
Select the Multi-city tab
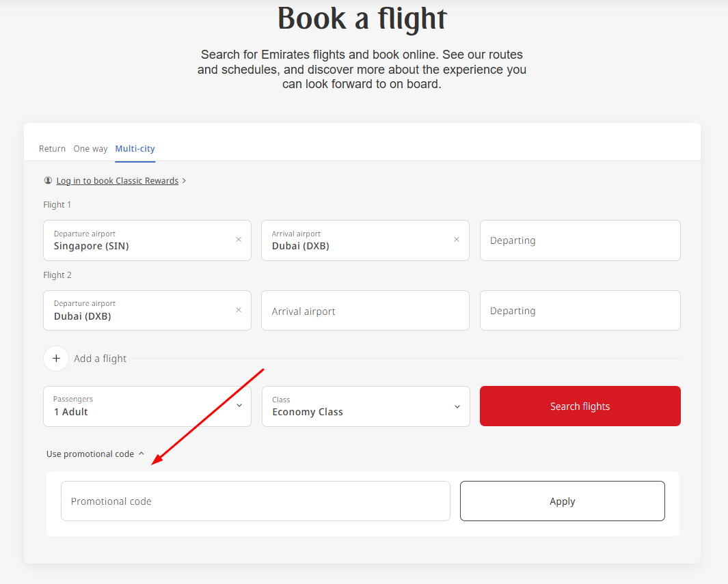(135, 149)
